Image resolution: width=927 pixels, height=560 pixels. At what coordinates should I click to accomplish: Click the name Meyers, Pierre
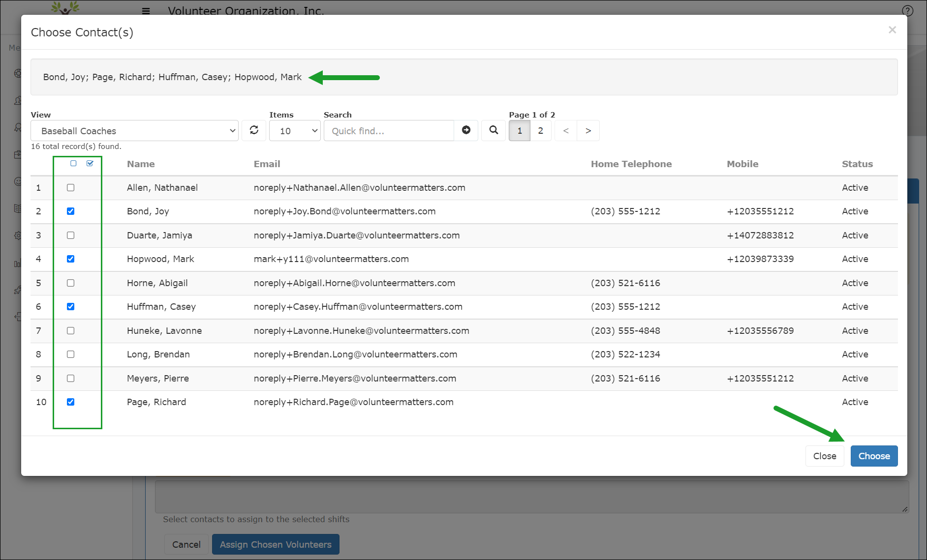(158, 379)
